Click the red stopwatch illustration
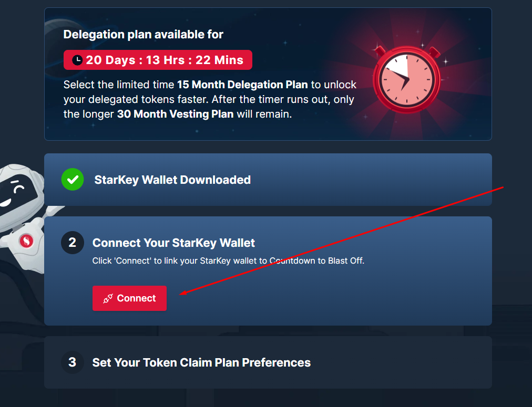The image size is (532, 407). pyautogui.click(x=406, y=80)
